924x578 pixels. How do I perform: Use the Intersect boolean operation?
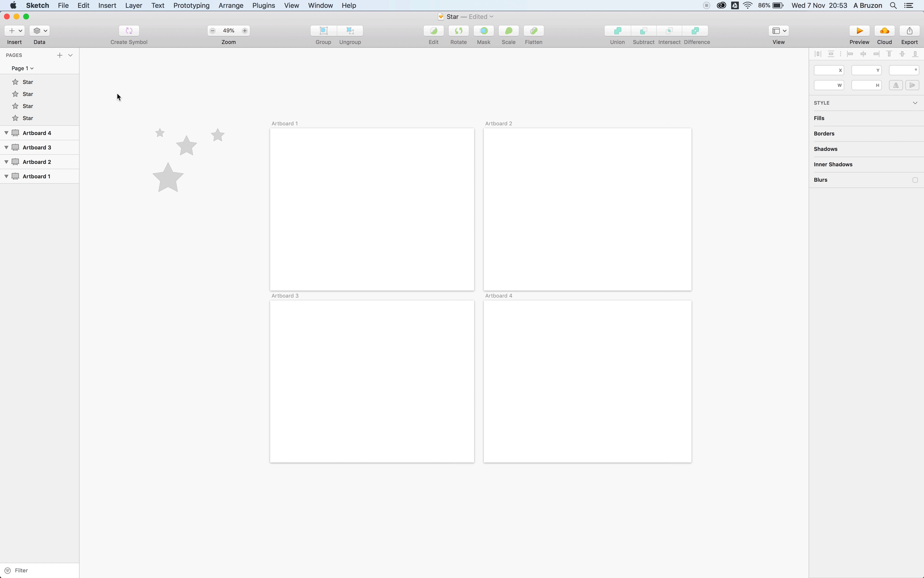669,31
